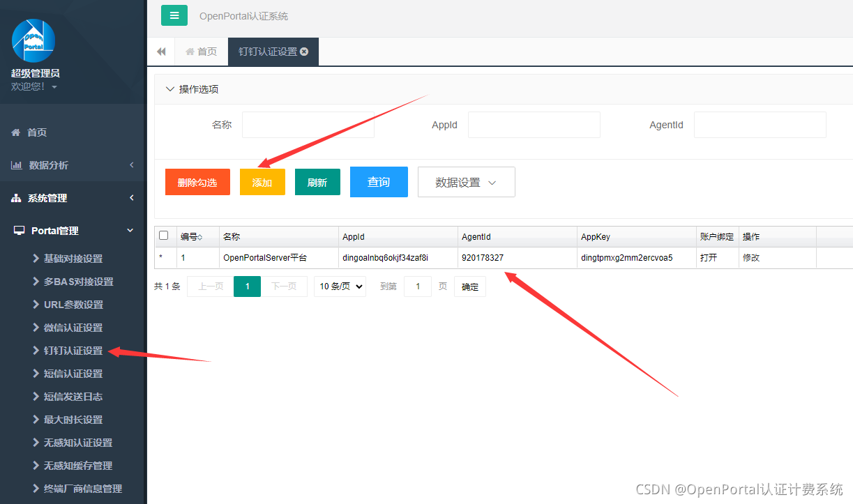Click 打开 in 账户绑定 column
The height and width of the screenshot is (504, 853).
point(709,258)
